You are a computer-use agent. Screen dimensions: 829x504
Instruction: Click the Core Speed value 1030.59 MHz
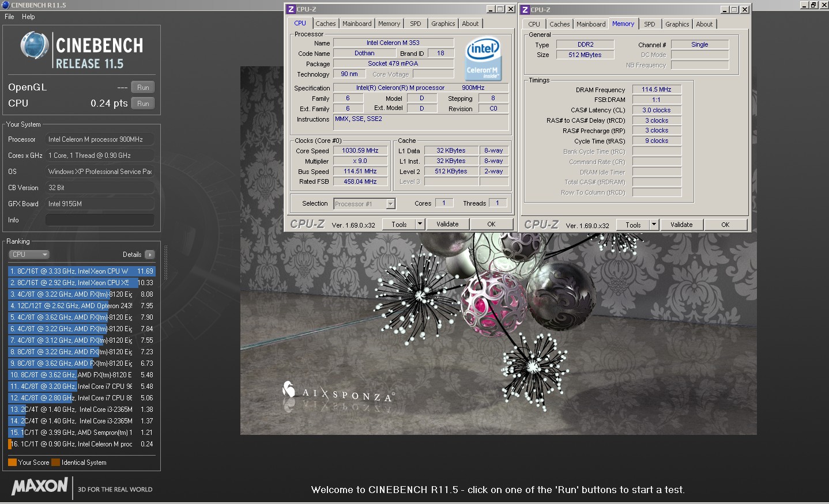point(360,151)
